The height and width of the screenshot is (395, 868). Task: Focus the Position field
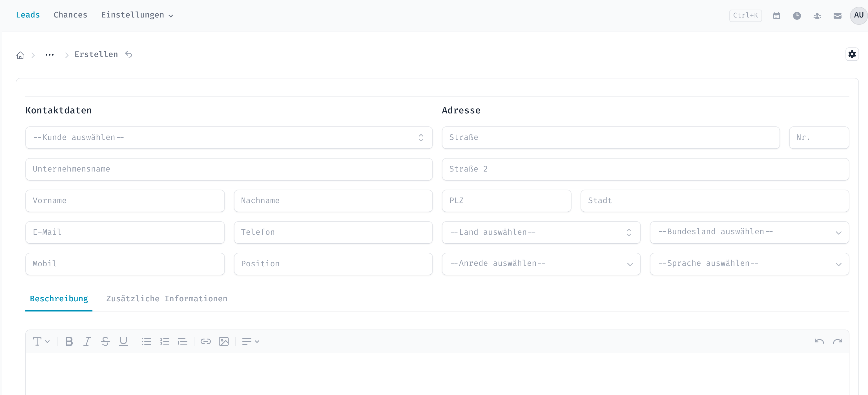click(333, 264)
